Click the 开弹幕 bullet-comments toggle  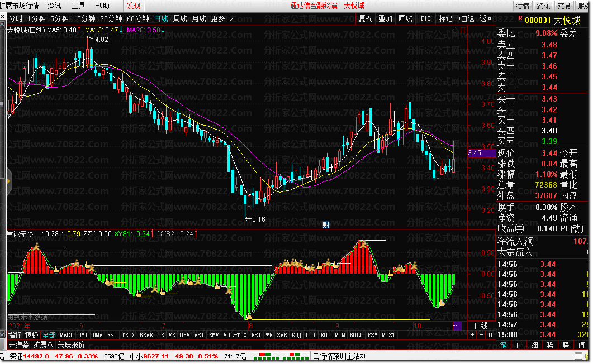point(19,345)
